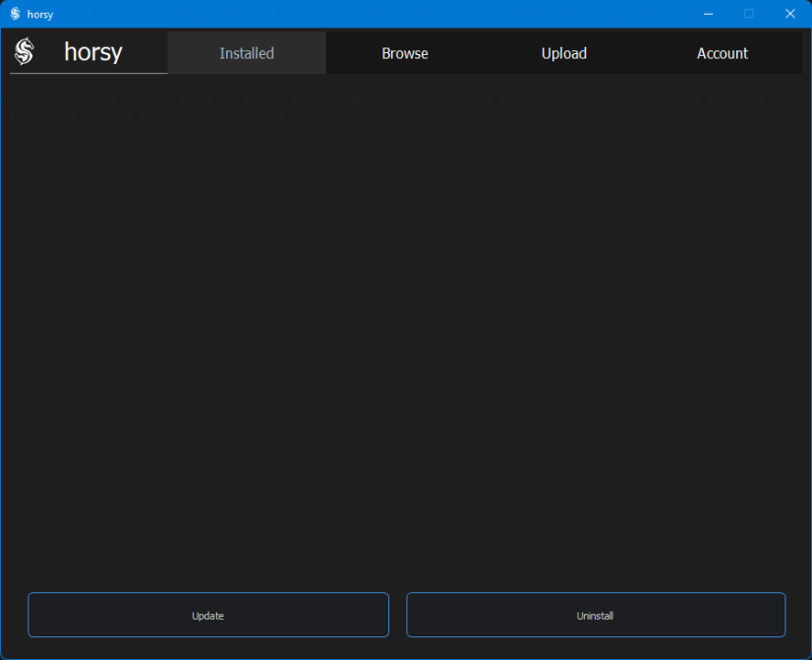Open the Browse tab
The height and width of the screenshot is (660, 812).
(405, 53)
